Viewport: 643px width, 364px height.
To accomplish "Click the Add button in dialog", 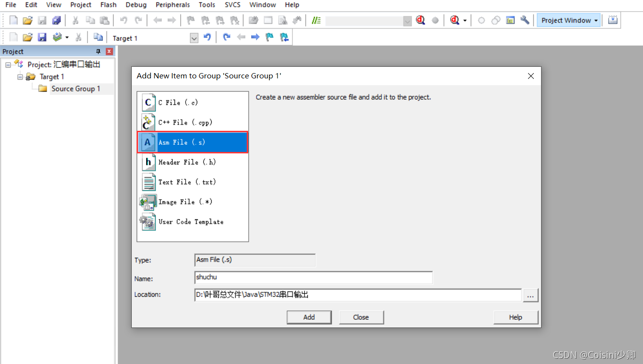I will (x=309, y=317).
